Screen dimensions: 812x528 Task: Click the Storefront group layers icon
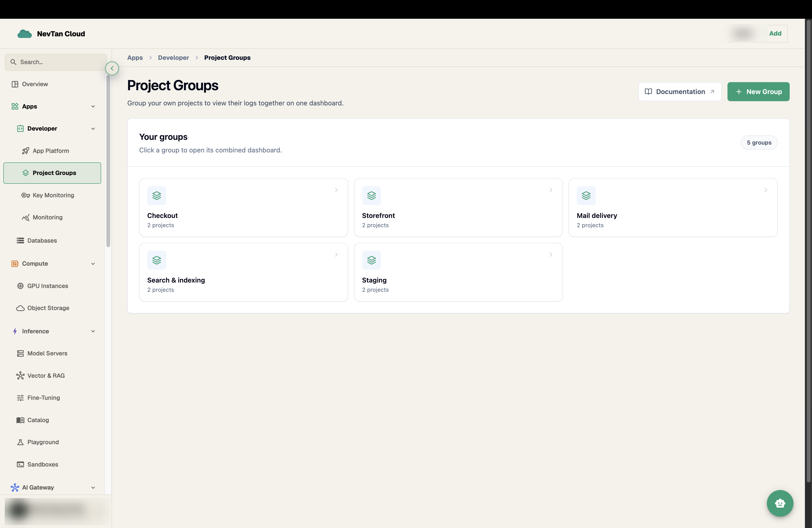[x=371, y=195]
